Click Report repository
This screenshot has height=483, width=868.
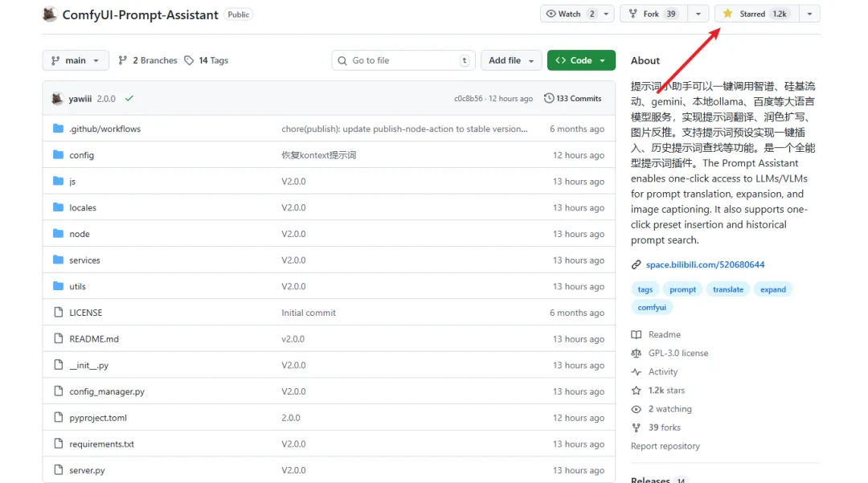[665, 446]
